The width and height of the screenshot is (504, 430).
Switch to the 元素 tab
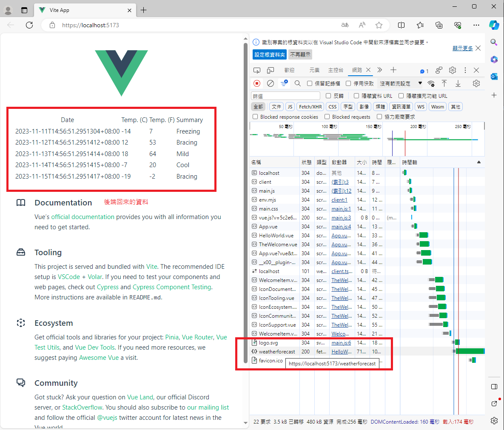tap(314, 70)
